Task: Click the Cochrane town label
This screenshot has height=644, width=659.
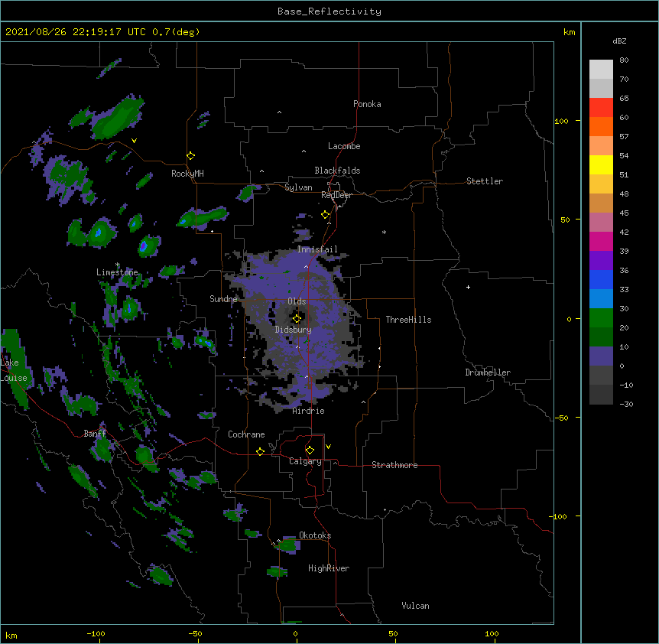Action: point(246,434)
